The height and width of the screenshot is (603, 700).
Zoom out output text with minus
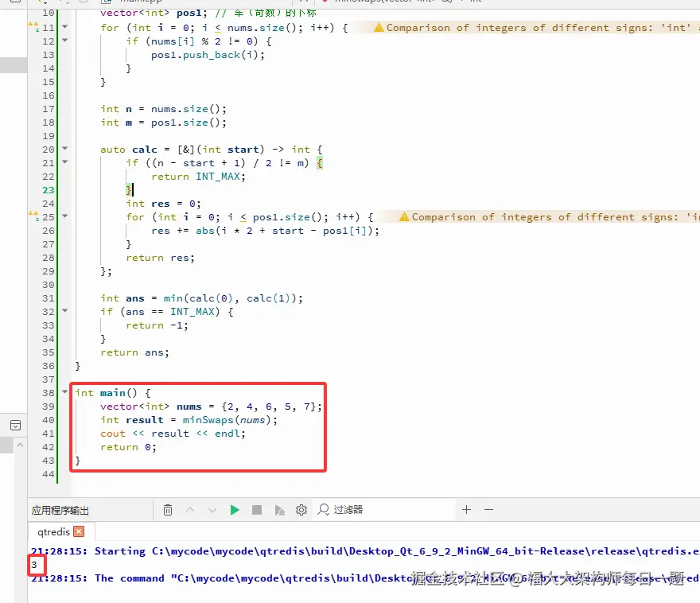coord(489,510)
